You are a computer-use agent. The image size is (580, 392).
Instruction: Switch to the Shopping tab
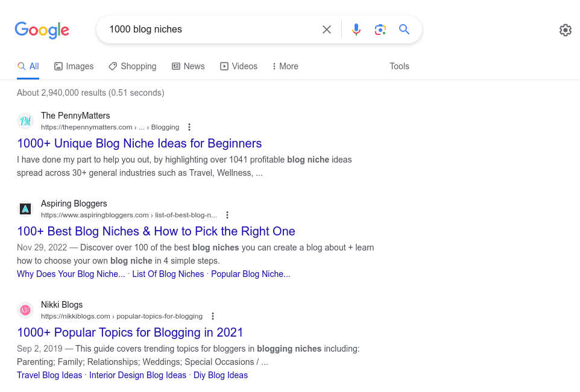point(133,66)
